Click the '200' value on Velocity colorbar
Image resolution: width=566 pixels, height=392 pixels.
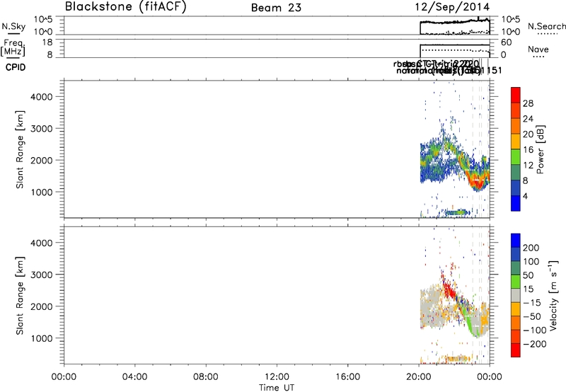coord(531,248)
